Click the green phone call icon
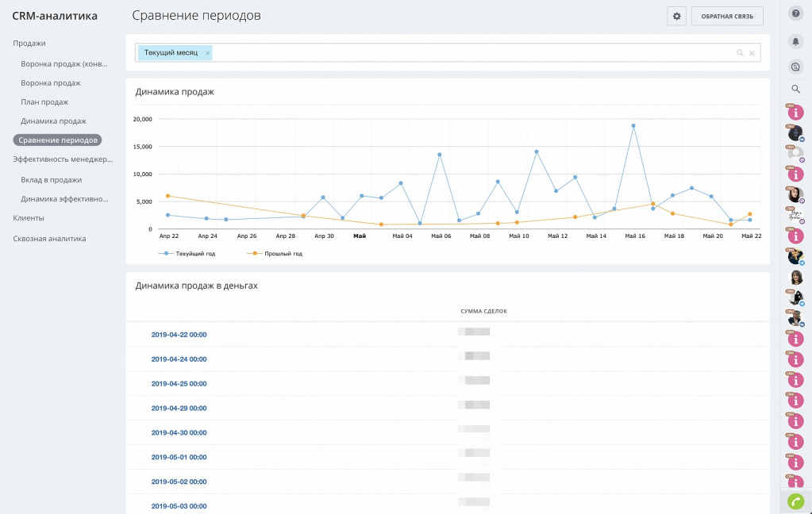Viewport: 812px width, 514px height. pos(796,501)
